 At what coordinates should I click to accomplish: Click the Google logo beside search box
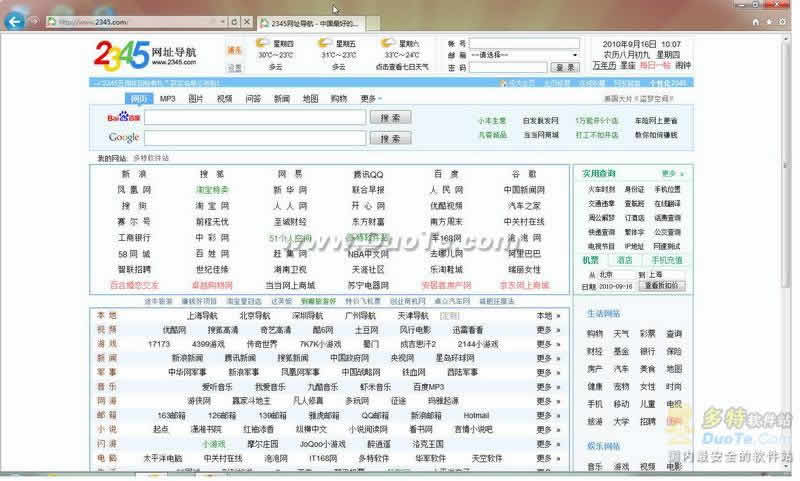point(124,137)
